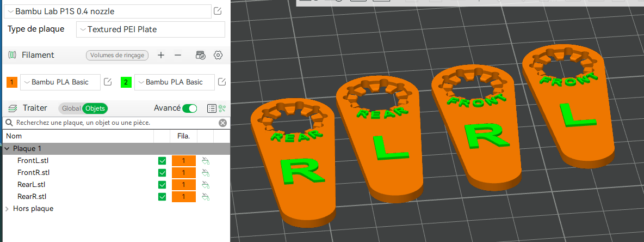Switch process mode to Objets
Viewport: 644px width, 242px height.
coord(95,108)
